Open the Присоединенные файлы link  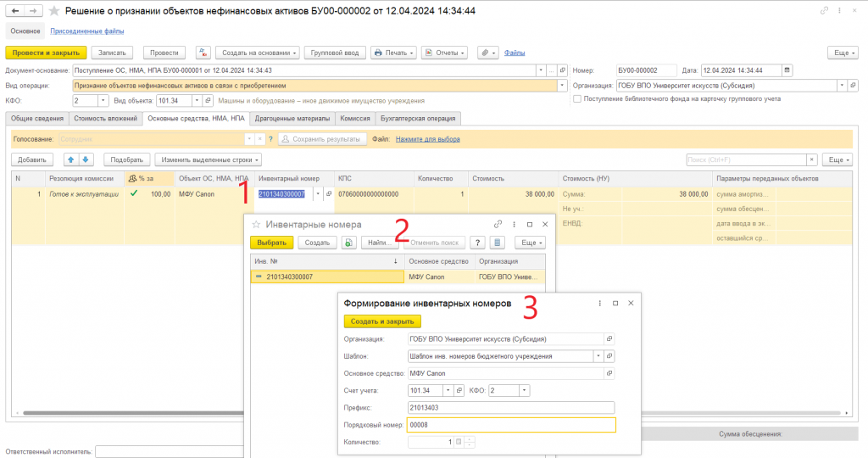point(87,31)
